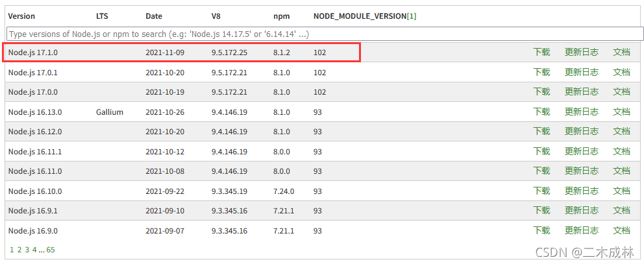
Task: Select the 'Node.js 17.1.0' version cell
Action: (33, 53)
